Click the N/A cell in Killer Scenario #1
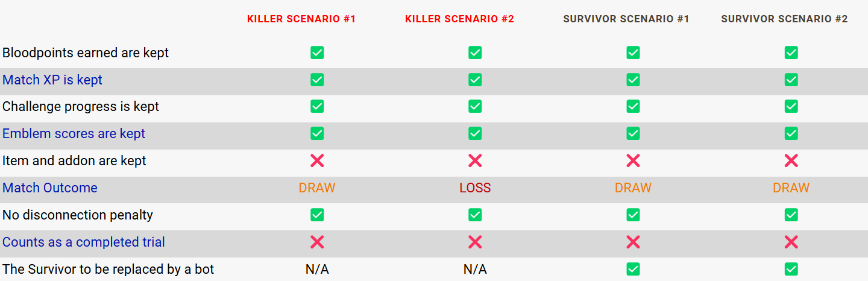The height and width of the screenshot is (281, 868). pyautogui.click(x=317, y=269)
